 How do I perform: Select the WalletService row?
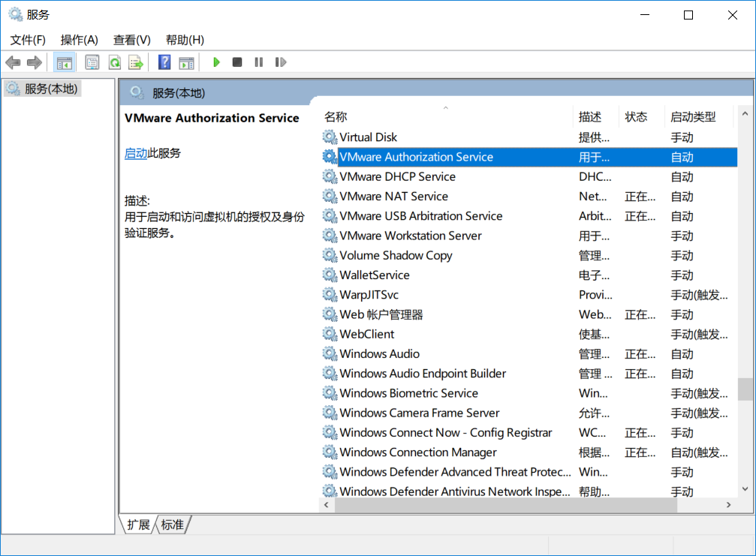(x=529, y=275)
